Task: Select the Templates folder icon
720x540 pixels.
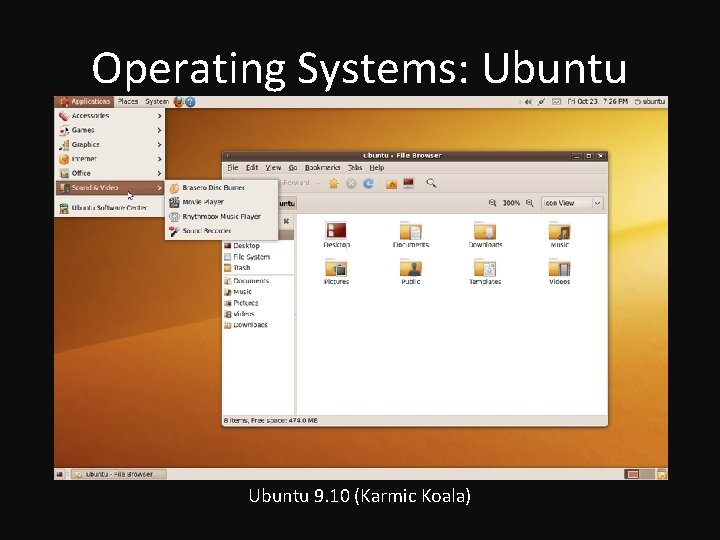Action: (485, 271)
